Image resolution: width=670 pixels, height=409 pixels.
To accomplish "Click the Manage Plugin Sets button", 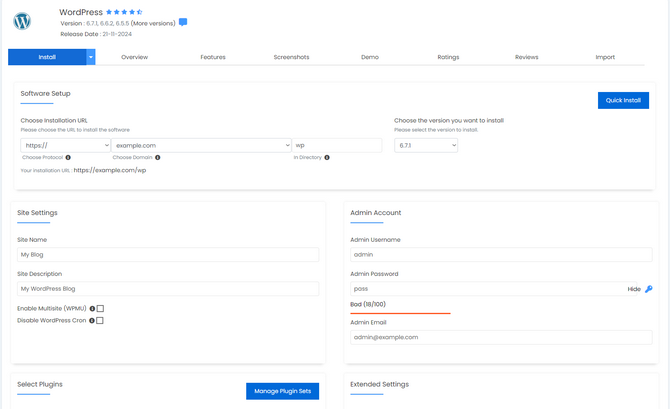I will tap(282, 391).
